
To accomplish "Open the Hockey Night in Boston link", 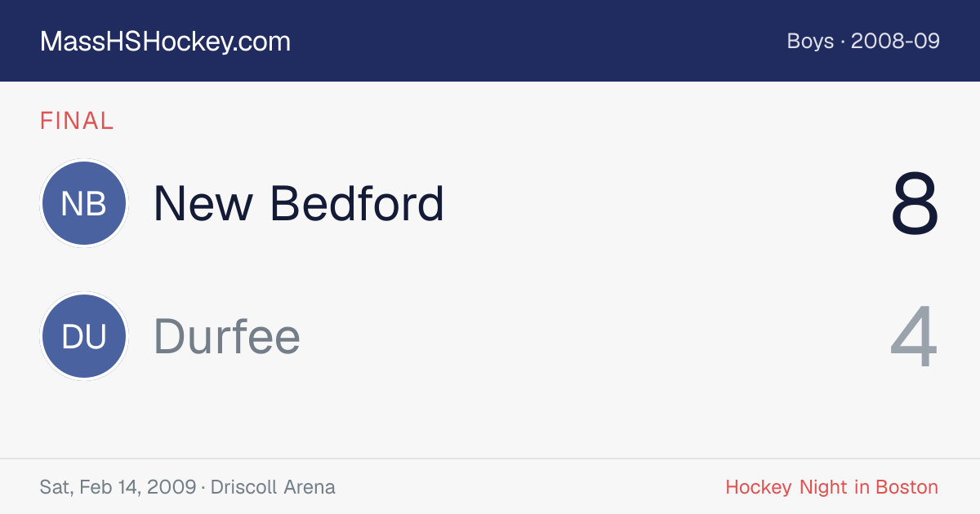I will [x=832, y=487].
